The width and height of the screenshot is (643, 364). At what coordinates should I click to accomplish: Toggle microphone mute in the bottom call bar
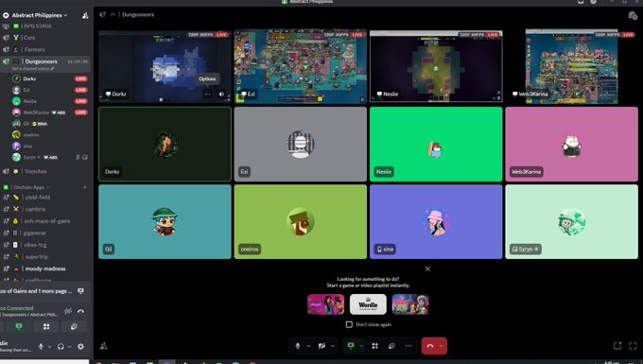298,346
